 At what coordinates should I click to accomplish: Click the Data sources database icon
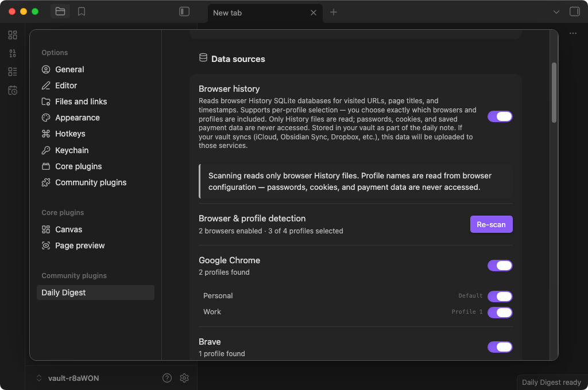(203, 58)
